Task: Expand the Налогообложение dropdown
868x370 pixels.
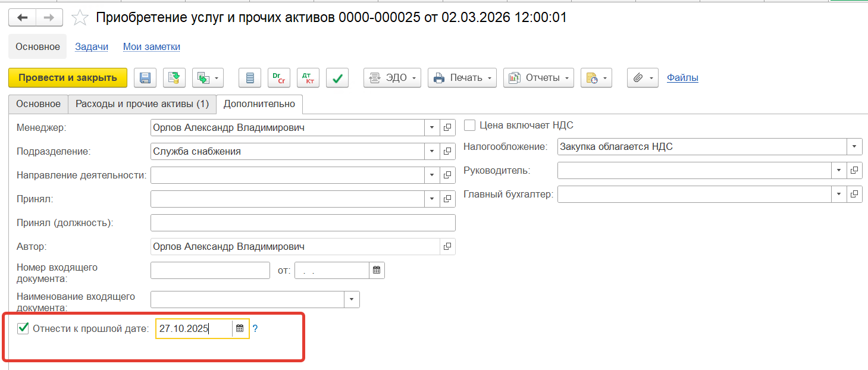Action: pyautogui.click(x=854, y=146)
